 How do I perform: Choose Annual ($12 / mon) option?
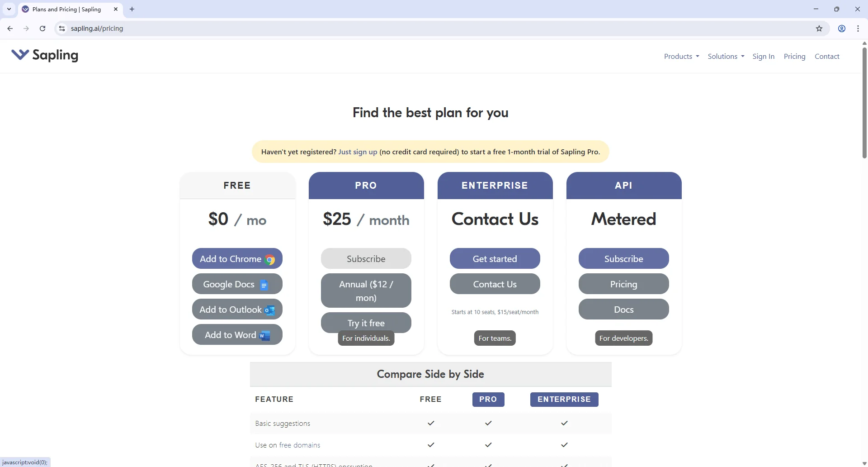pyautogui.click(x=366, y=291)
